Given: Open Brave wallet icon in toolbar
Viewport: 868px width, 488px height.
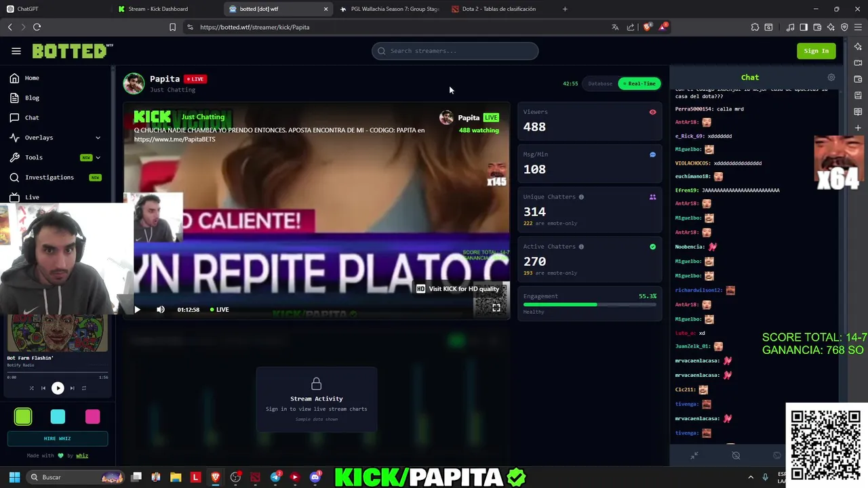Looking at the screenshot, I should click(817, 27).
